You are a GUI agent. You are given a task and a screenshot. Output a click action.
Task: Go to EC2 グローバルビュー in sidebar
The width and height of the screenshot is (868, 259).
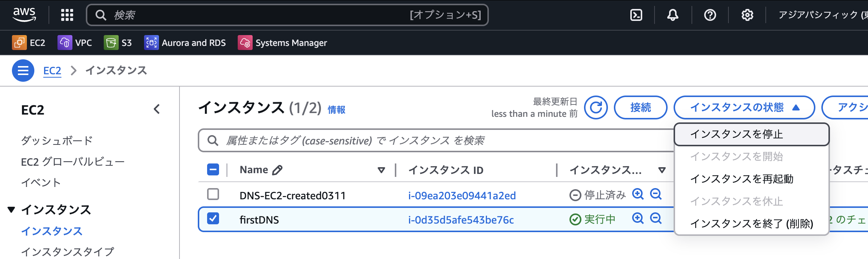[73, 162]
